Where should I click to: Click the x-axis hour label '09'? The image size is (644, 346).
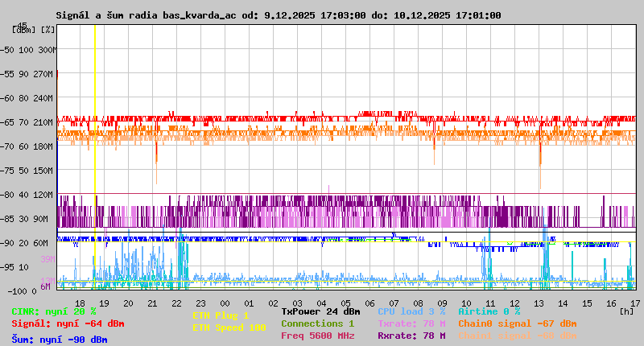pos(442,303)
